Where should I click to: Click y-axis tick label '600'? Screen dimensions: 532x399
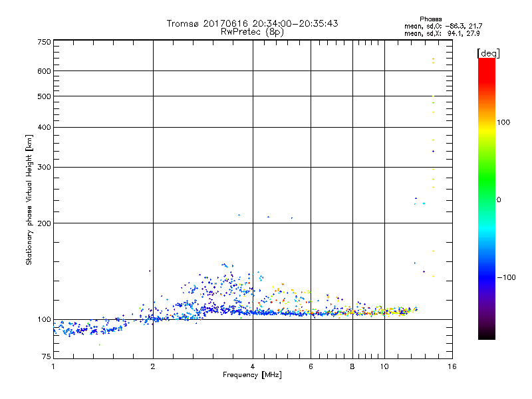(x=44, y=71)
